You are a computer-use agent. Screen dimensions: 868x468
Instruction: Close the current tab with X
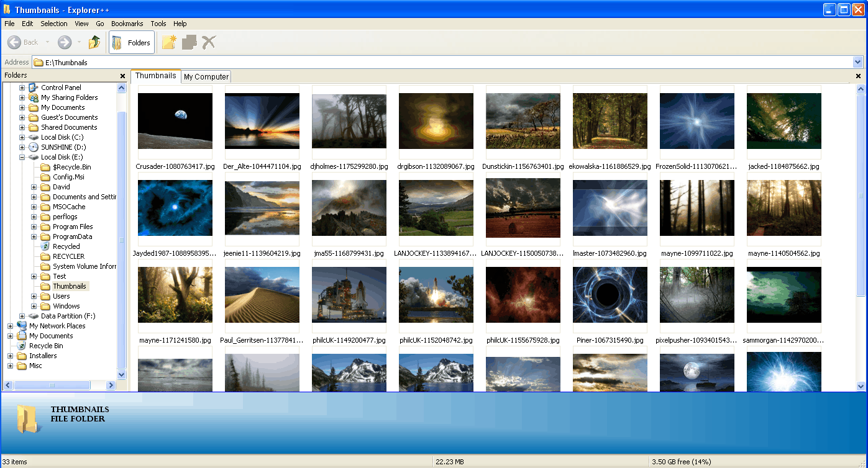[858, 76]
